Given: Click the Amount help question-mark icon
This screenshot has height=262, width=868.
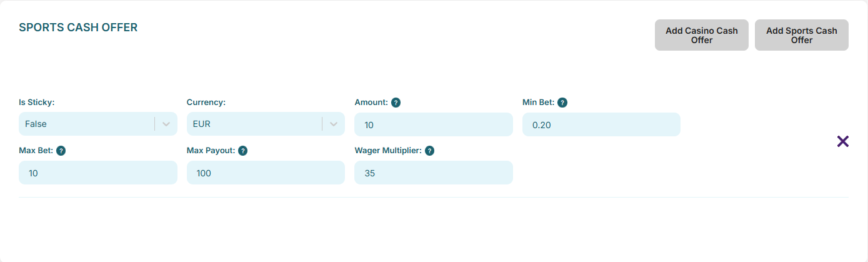Looking at the screenshot, I should (396, 103).
